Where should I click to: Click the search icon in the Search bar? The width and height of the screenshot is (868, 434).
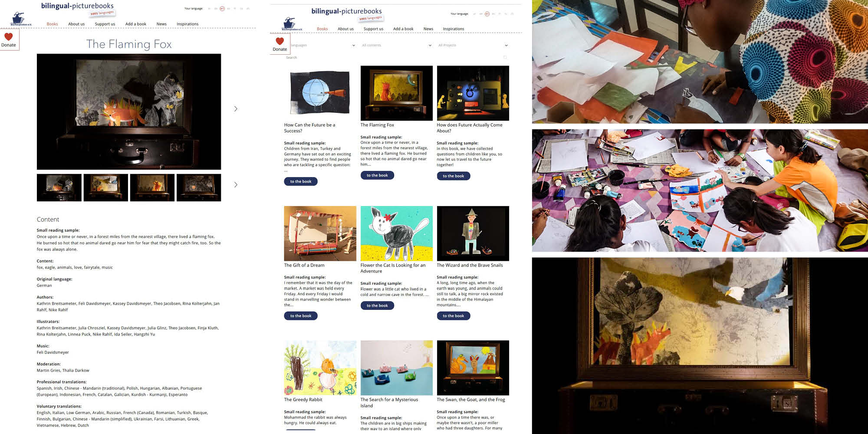point(505,57)
